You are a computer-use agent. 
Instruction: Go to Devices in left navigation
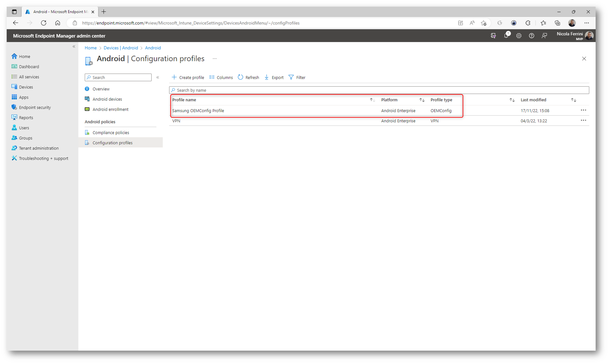[26, 87]
